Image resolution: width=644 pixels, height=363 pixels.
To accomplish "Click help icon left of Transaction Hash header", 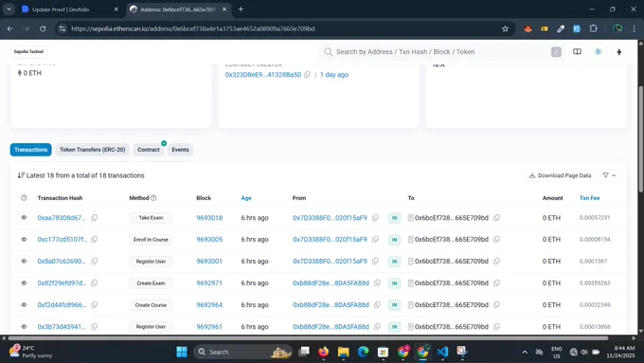I will point(24,198).
